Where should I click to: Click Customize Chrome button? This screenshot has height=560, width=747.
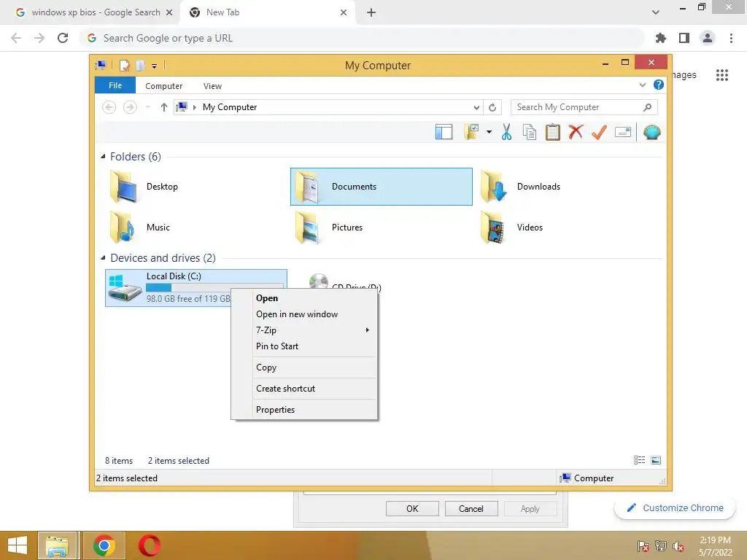[675, 508]
